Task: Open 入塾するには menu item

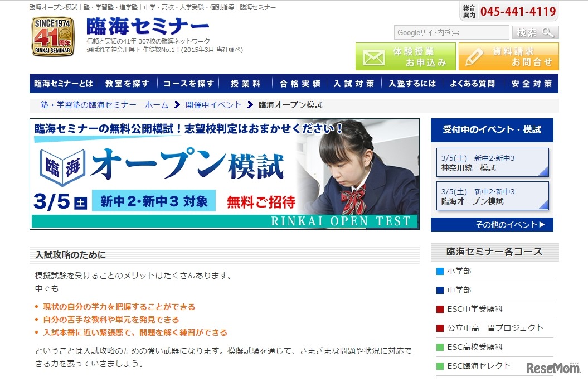Action: [412, 83]
